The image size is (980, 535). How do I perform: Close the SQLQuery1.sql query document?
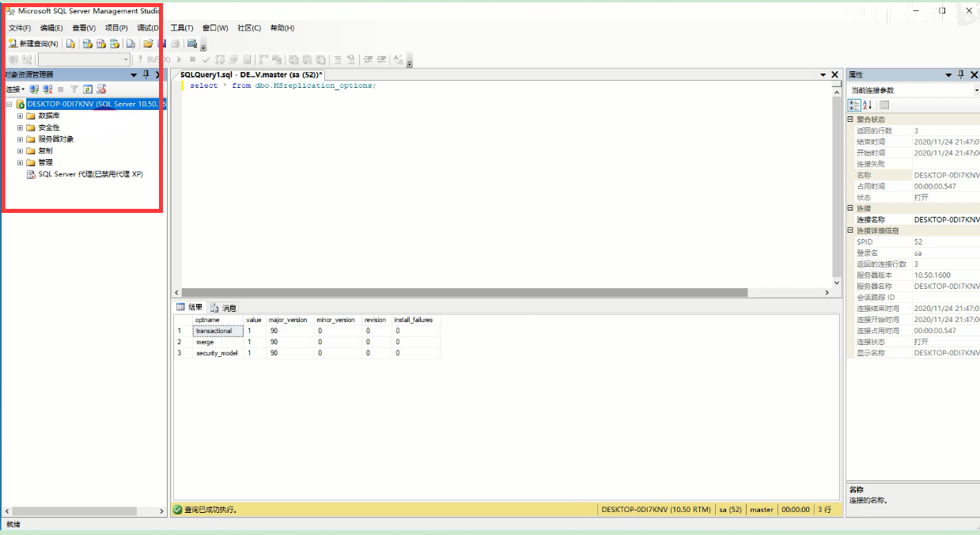[x=834, y=74]
